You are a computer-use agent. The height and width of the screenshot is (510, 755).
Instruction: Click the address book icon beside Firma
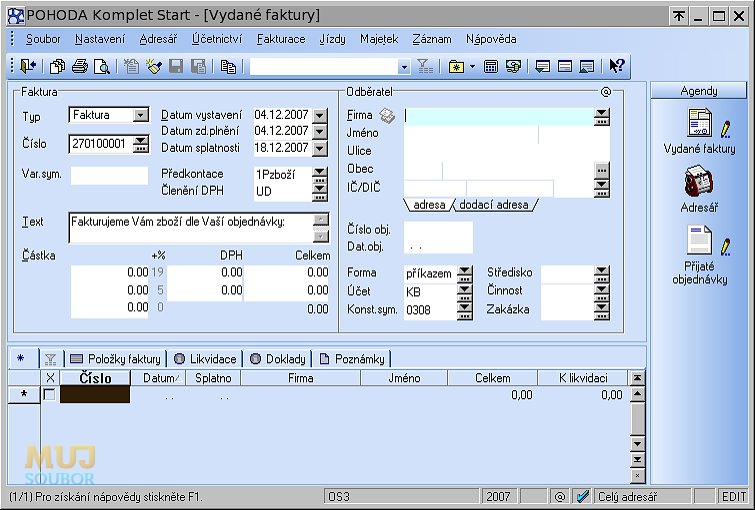click(387, 116)
